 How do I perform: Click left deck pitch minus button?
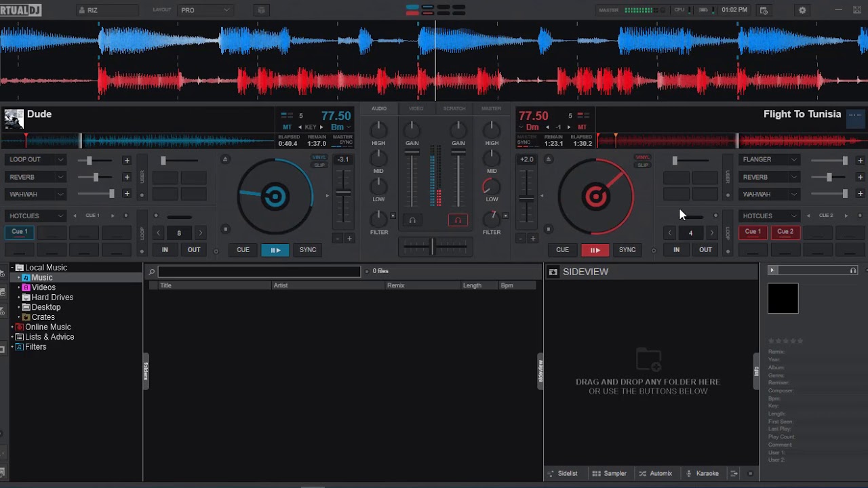click(338, 239)
